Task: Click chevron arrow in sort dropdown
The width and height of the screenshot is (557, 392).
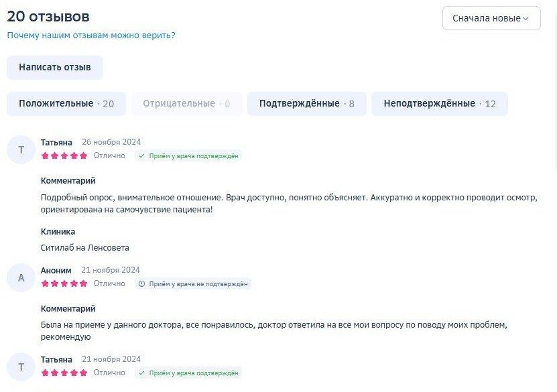Action: pyautogui.click(x=525, y=19)
